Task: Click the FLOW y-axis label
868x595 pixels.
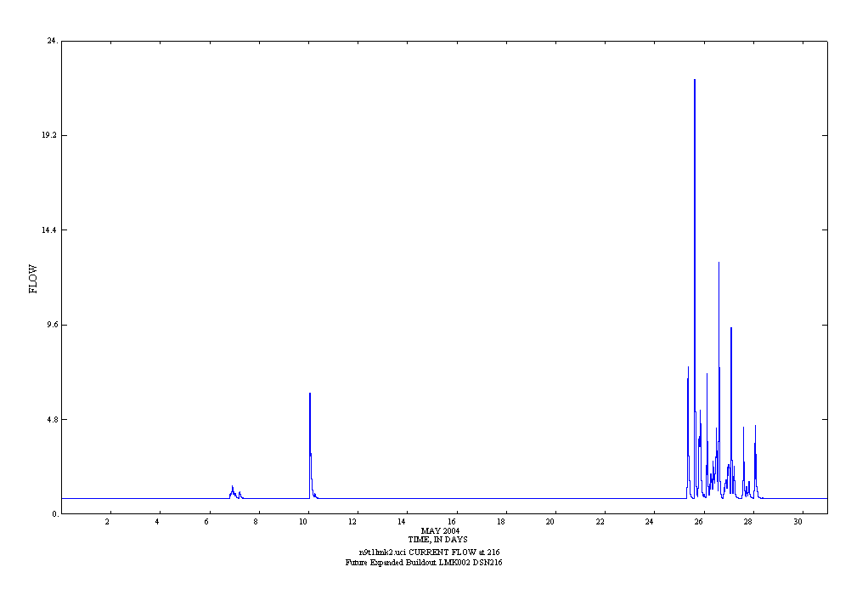Action: (33, 279)
